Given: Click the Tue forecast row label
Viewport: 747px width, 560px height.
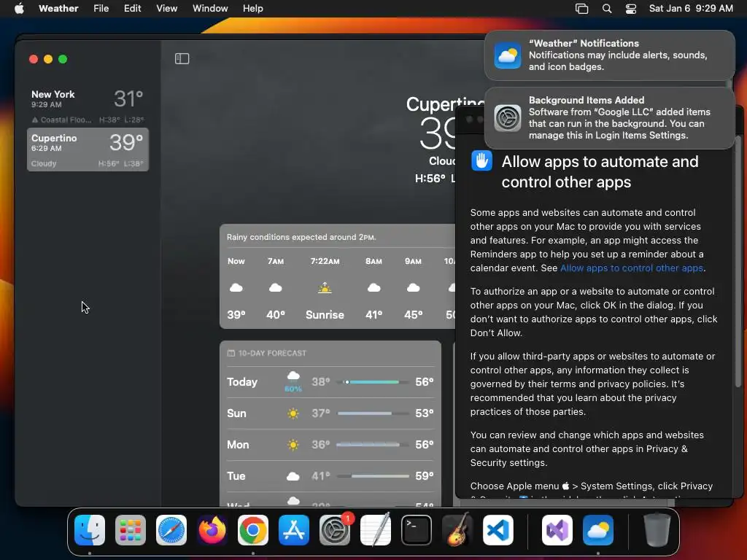Looking at the screenshot, I should 236,476.
